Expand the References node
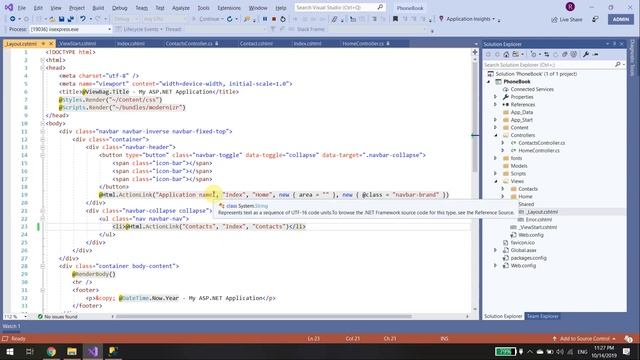The width and height of the screenshot is (640, 360). click(496, 104)
